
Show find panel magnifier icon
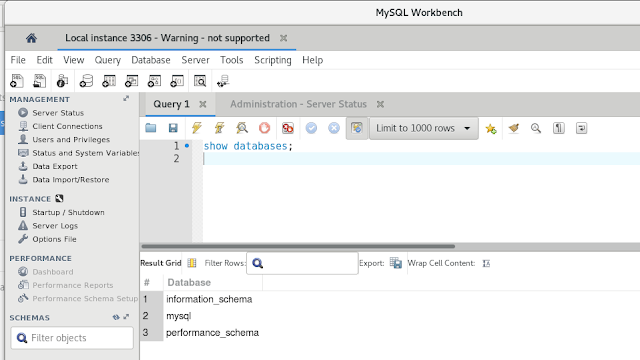point(536,128)
